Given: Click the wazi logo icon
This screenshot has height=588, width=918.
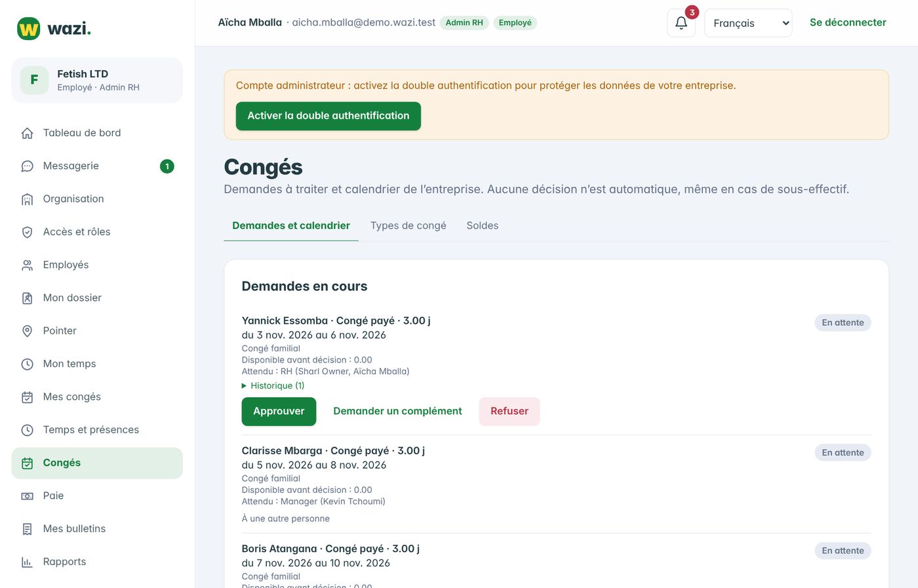Looking at the screenshot, I should [x=28, y=29].
